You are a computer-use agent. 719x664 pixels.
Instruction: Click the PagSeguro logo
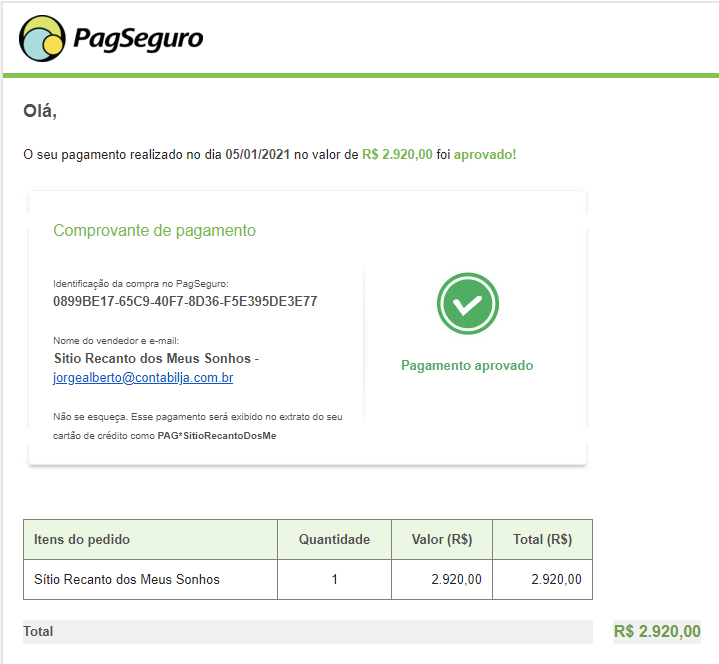[x=111, y=39]
